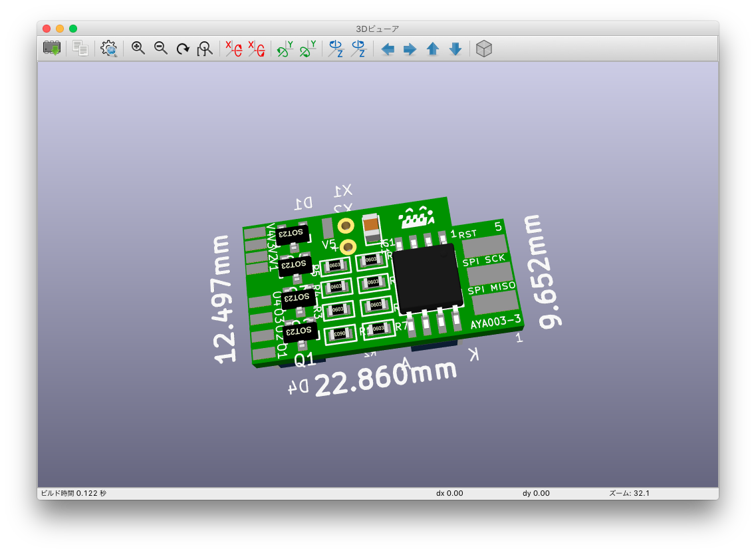Move board right with blue arrow
The width and height of the screenshot is (756, 553).
[x=410, y=49]
